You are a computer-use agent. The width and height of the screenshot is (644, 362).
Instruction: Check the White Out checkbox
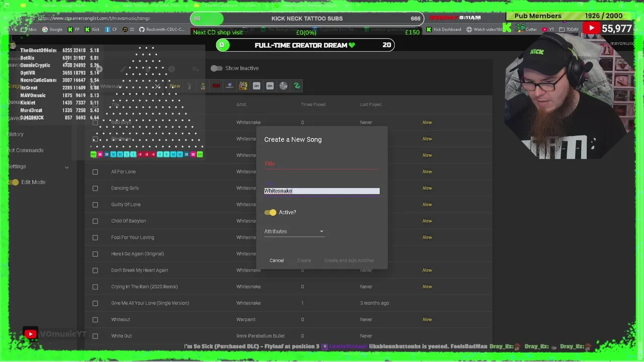95,336
